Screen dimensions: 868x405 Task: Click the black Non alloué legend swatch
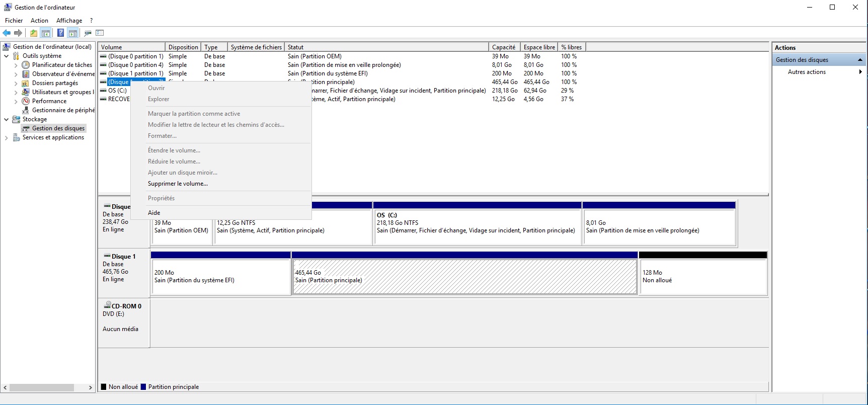tap(104, 387)
